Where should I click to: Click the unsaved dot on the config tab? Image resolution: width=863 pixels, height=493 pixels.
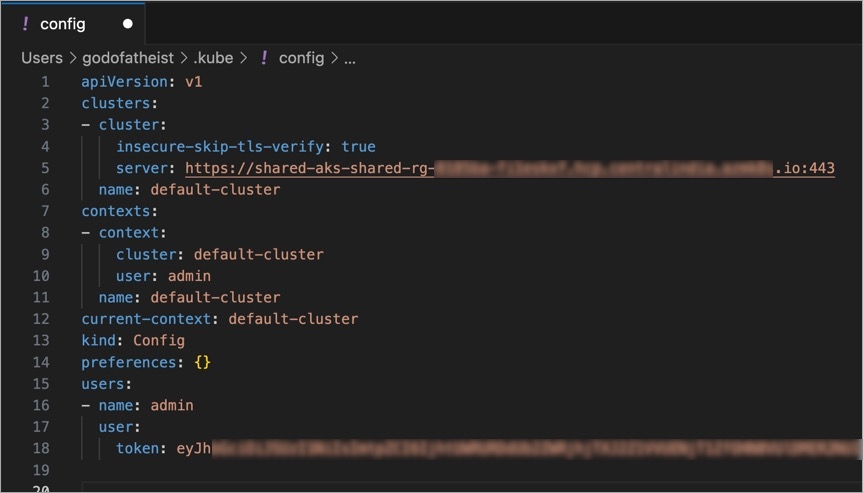[128, 24]
